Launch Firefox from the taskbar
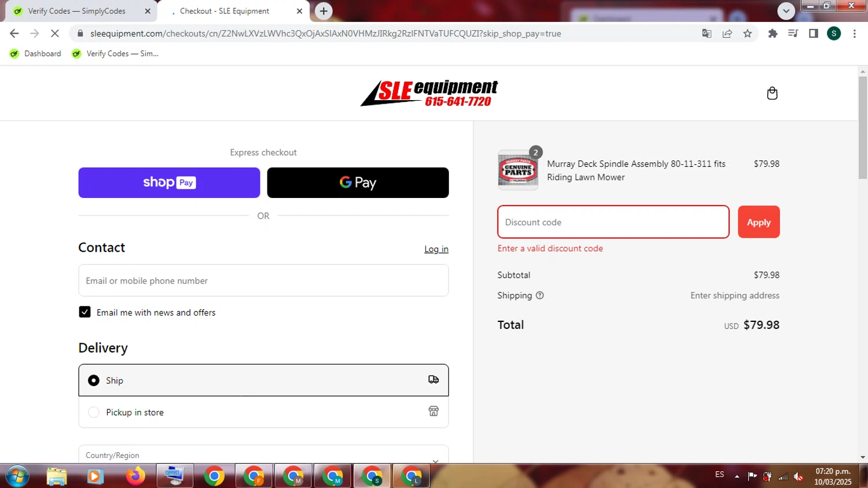Screen dimensions: 868x488 click(x=135, y=476)
